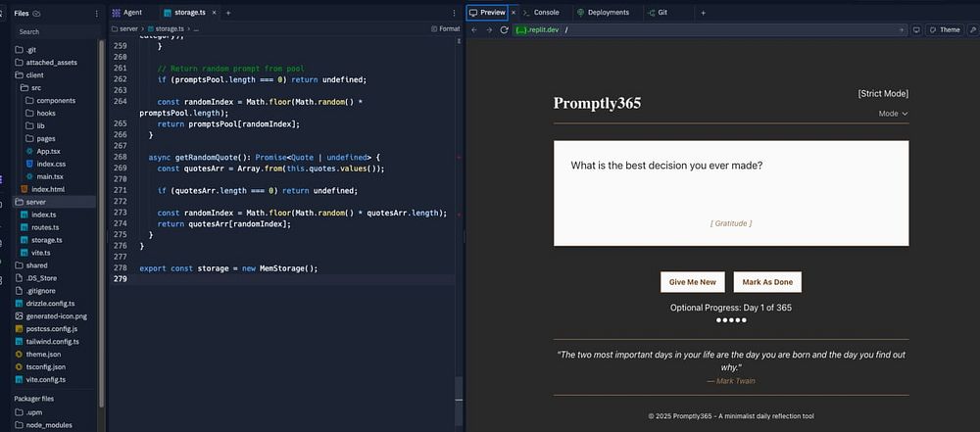Close the Preview tab
Image resolution: width=980 pixels, height=432 pixels.
[514, 13]
